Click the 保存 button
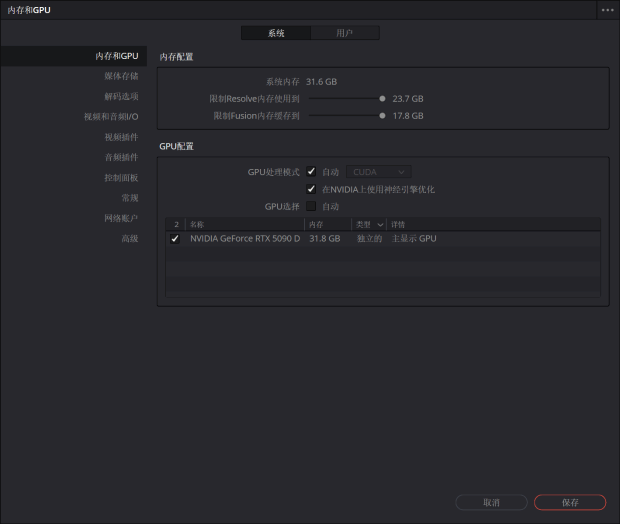Screen dimensions: 620x524 pos(570,503)
